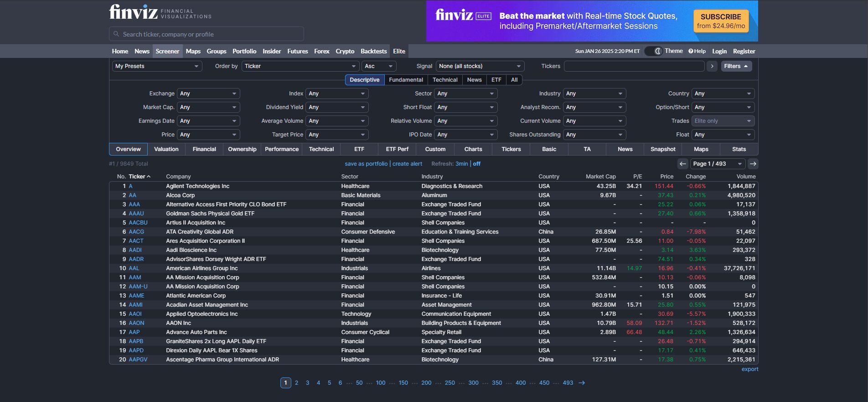Open the Industry filter dropdown
This screenshot has width=868, height=402.
coord(594,94)
